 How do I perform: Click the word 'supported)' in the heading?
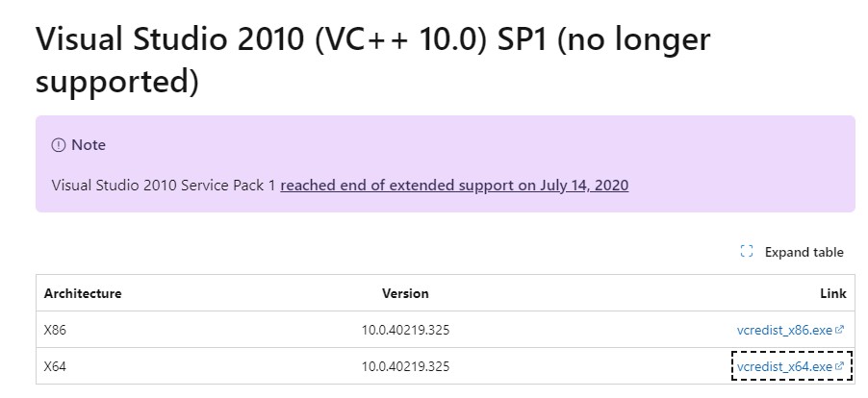[x=116, y=82]
